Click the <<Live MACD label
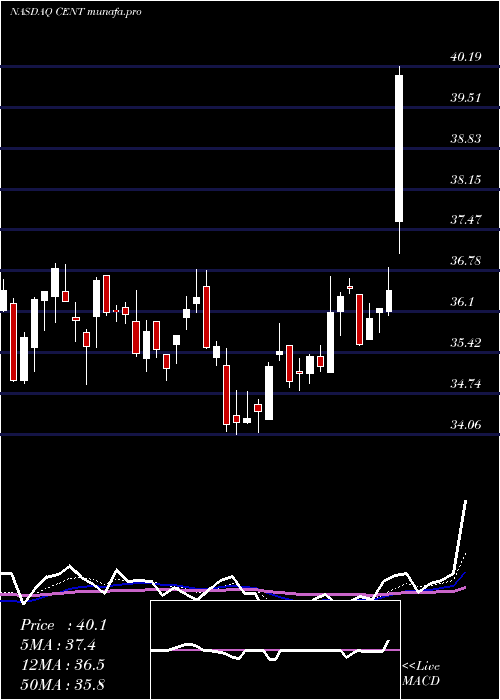The image size is (500, 700). tap(421, 674)
